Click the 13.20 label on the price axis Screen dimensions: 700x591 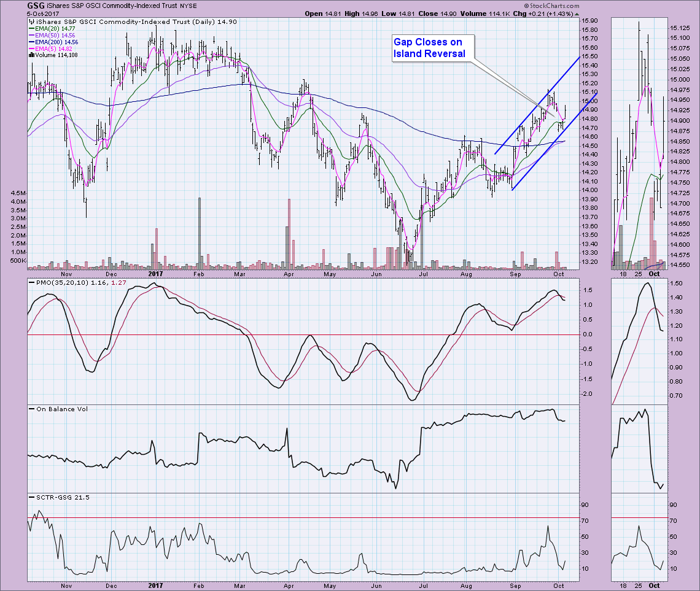589,262
